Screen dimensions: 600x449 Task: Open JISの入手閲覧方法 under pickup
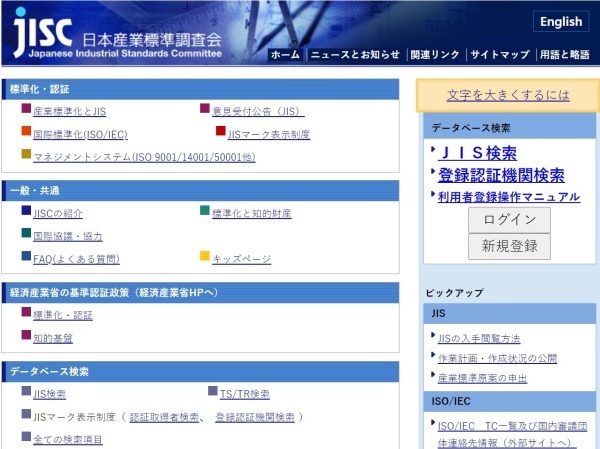(x=479, y=338)
